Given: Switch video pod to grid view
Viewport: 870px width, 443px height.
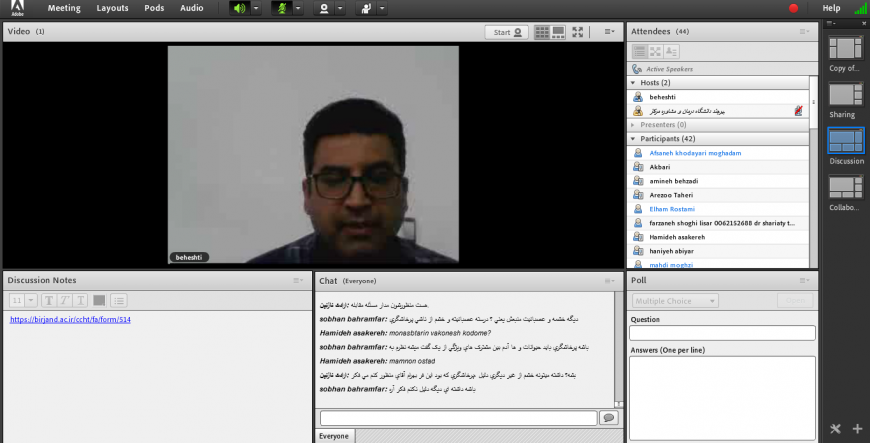Looking at the screenshot, I should click(x=542, y=32).
